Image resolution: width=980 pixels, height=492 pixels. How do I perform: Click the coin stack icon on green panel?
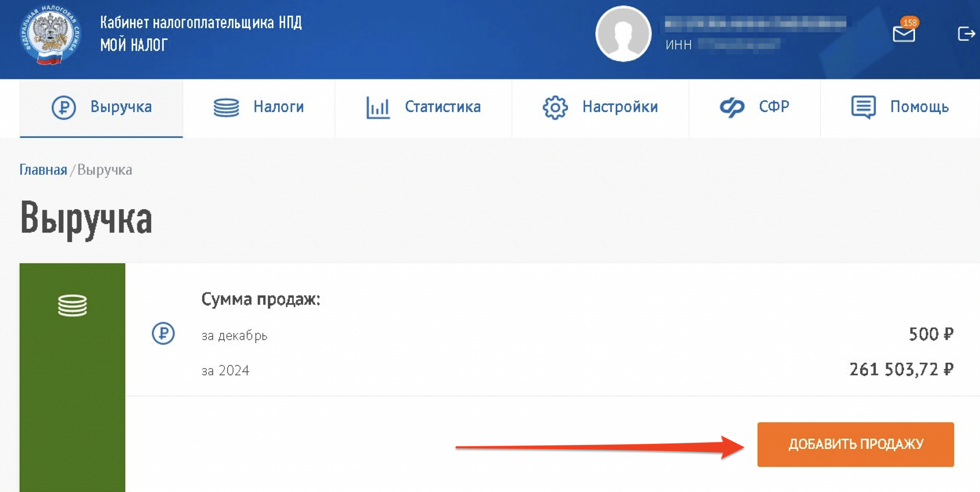72,305
